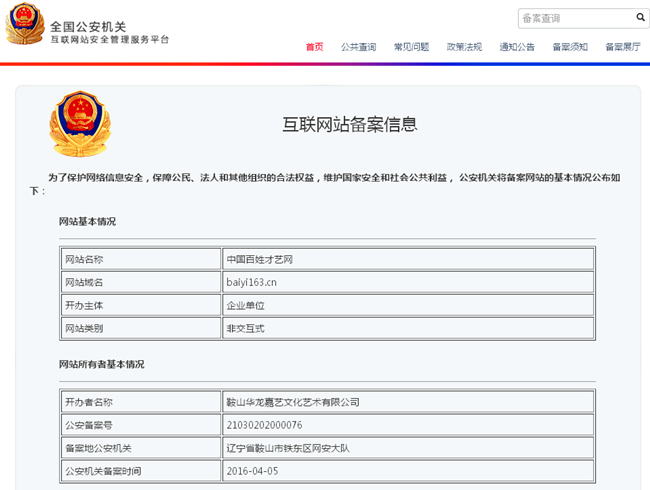
Task: Click the 网站所有者基本情况 section heading
Action: 102,364
